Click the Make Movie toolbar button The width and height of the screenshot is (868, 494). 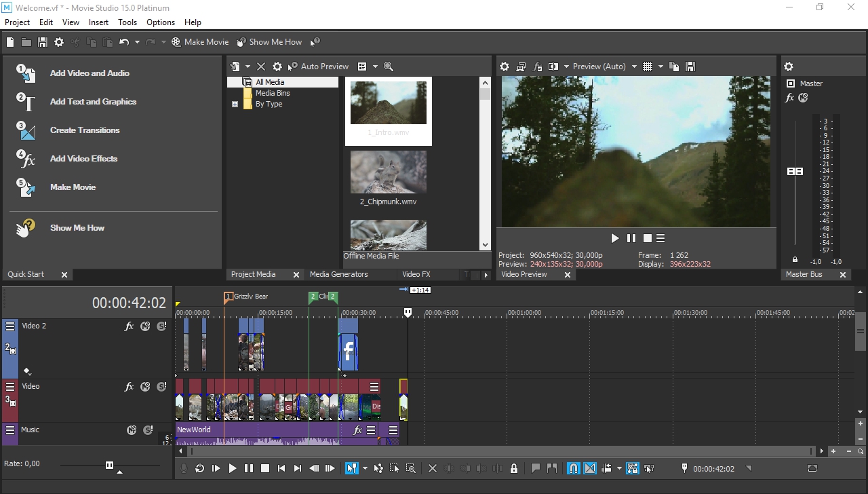(x=199, y=42)
